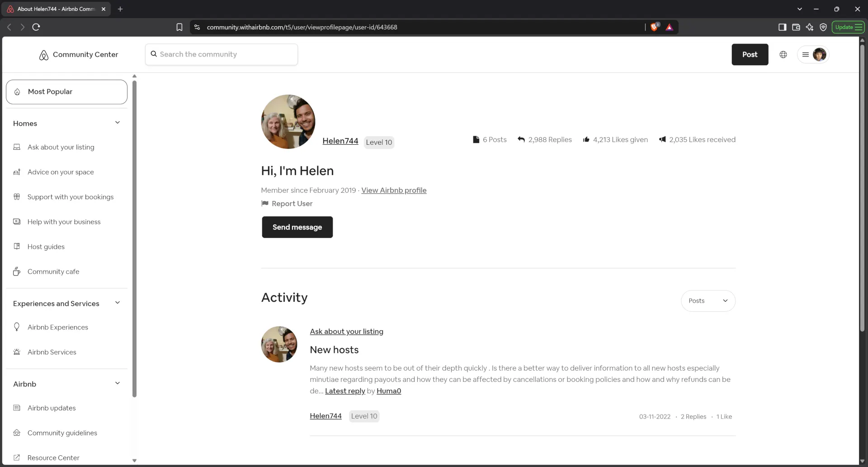The height and width of the screenshot is (467, 868).
Task: Click Helen's large profile photo
Action: point(288,122)
